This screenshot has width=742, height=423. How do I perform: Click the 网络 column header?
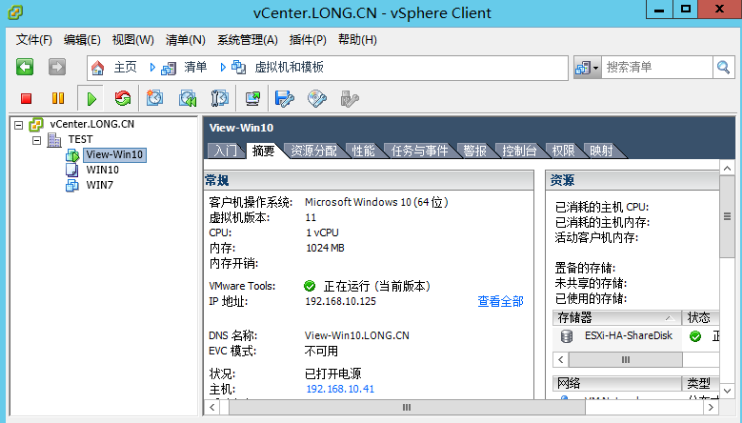click(617, 383)
